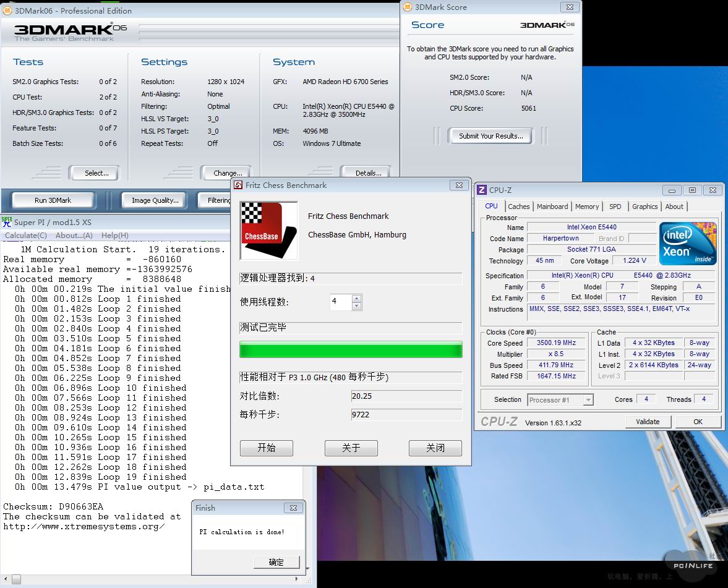Click the Super PI scrollbar left arrow
Viewport: 728px width, 588px height.
[x=6, y=579]
